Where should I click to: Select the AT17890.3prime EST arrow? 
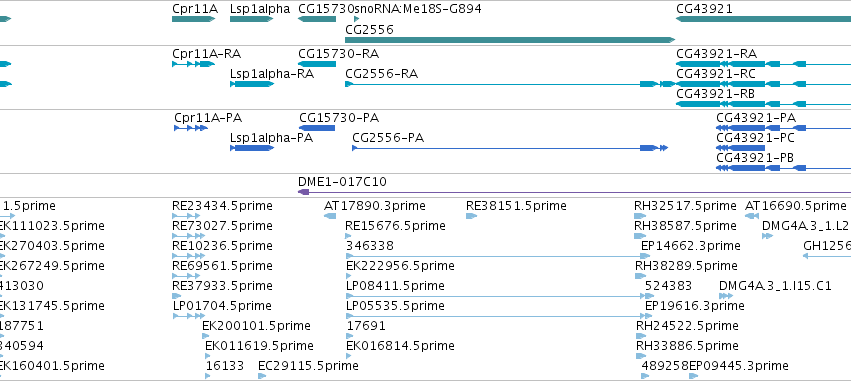coord(330,216)
